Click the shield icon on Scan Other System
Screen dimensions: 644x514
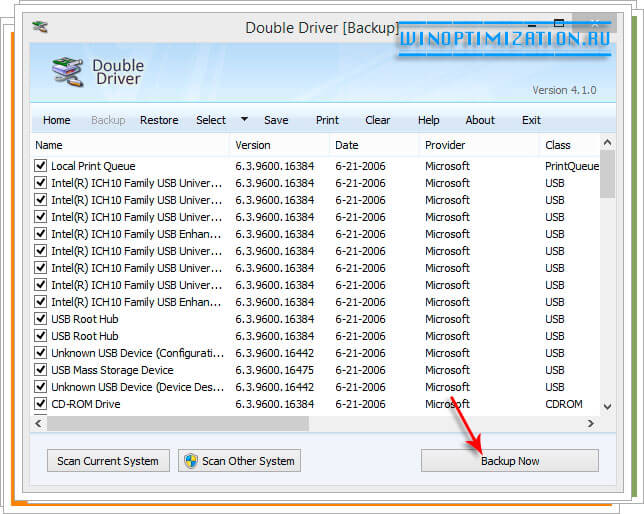coord(190,461)
